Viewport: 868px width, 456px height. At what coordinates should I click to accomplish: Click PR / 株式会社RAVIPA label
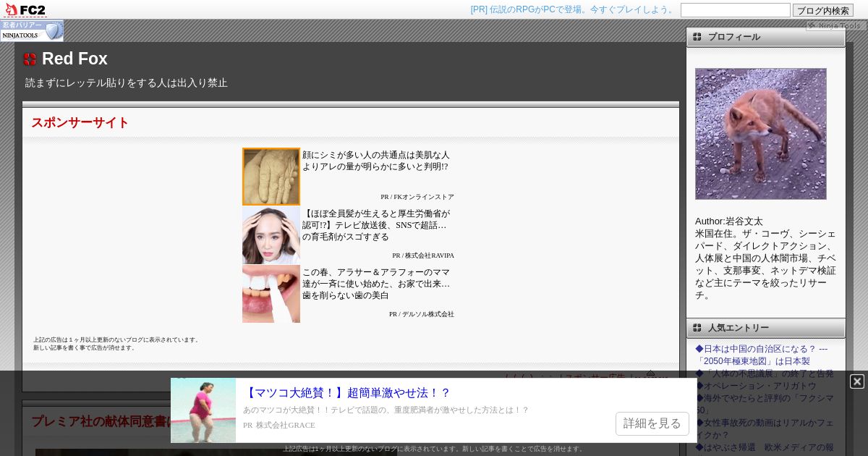pyautogui.click(x=423, y=256)
